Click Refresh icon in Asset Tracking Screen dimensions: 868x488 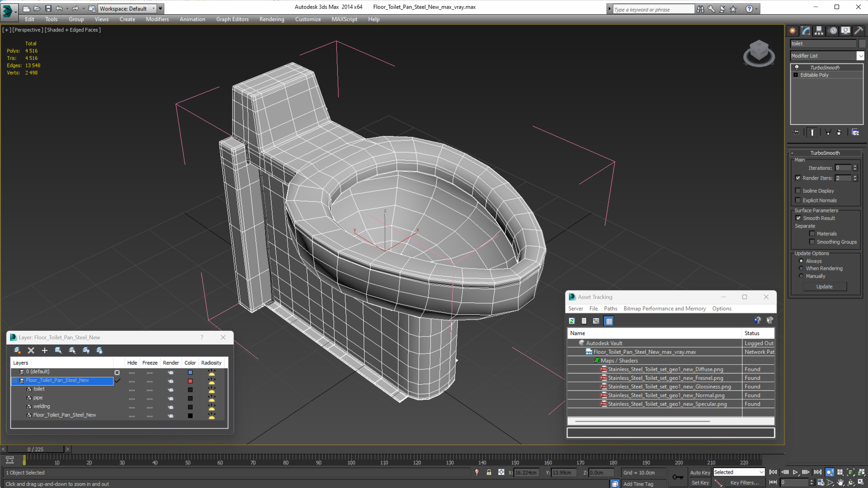click(572, 321)
